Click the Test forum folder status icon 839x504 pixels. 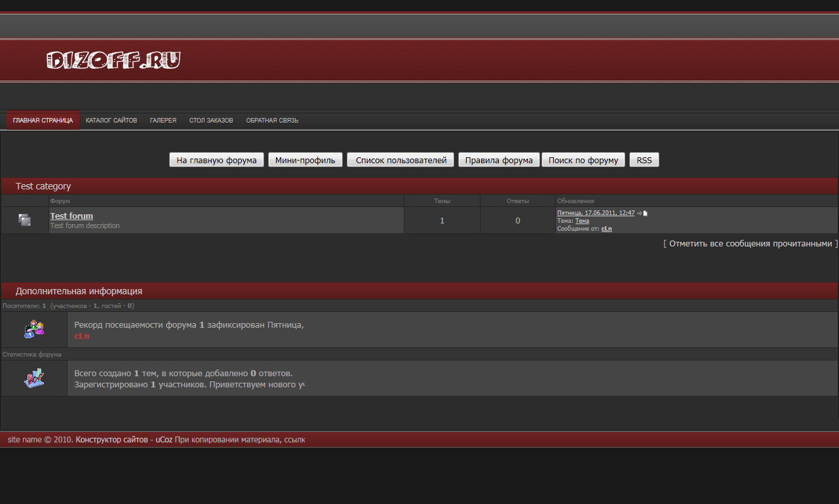click(24, 220)
